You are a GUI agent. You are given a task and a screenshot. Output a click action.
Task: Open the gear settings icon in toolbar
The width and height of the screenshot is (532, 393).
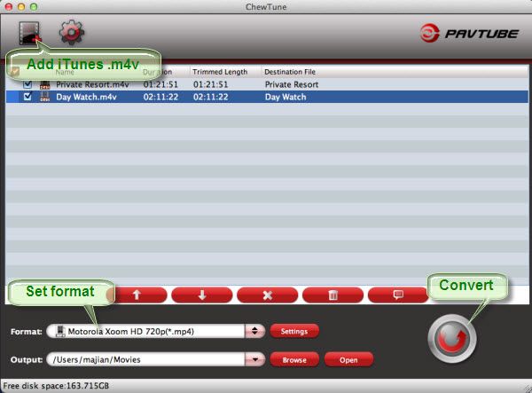point(72,33)
